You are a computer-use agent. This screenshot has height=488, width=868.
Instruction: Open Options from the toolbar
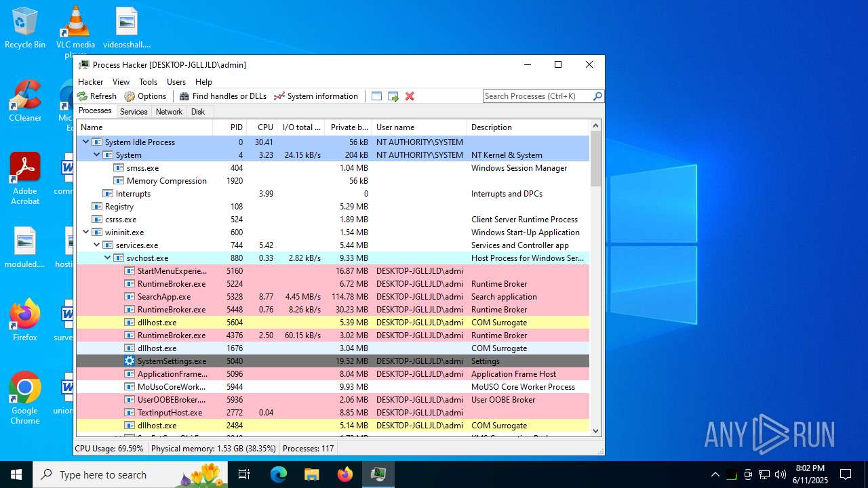click(x=145, y=96)
